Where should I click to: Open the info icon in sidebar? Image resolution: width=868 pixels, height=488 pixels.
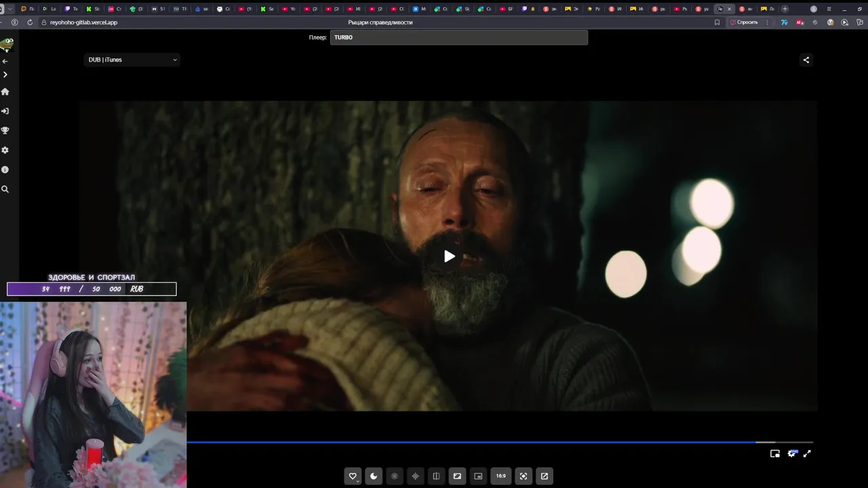(x=5, y=169)
